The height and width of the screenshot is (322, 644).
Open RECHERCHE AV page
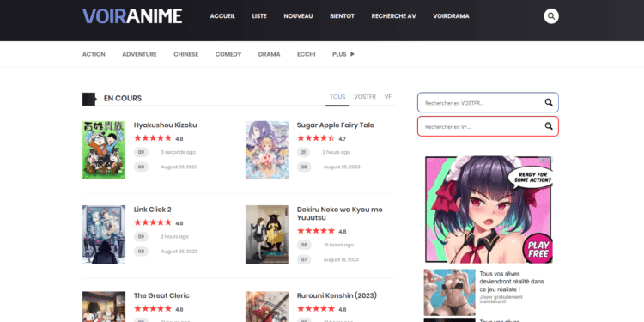coord(393,16)
